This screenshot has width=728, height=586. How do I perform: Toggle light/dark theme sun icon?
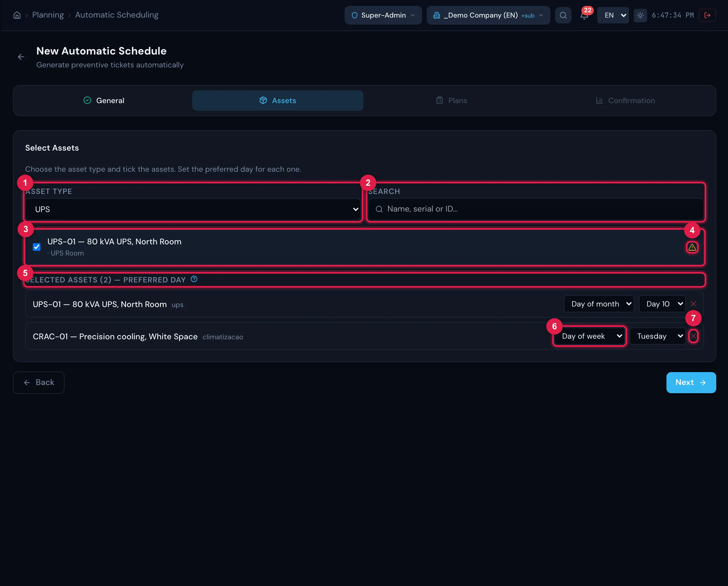(x=640, y=15)
